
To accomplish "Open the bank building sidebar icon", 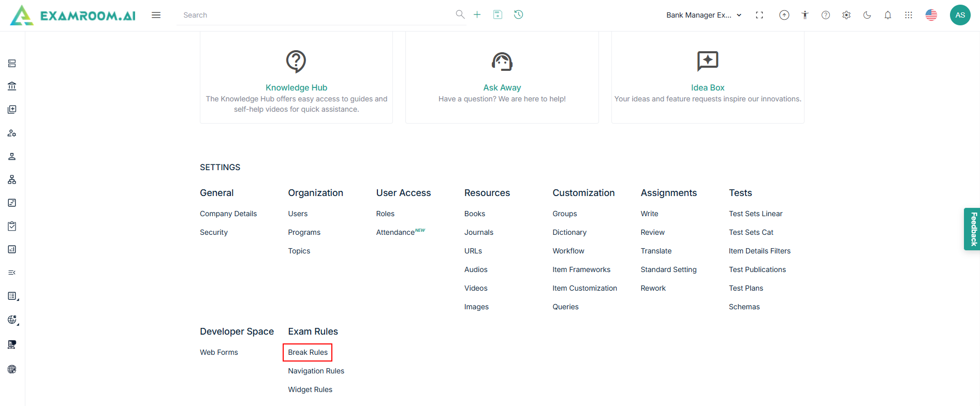I will pyautogui.click(x=12, y=86).
